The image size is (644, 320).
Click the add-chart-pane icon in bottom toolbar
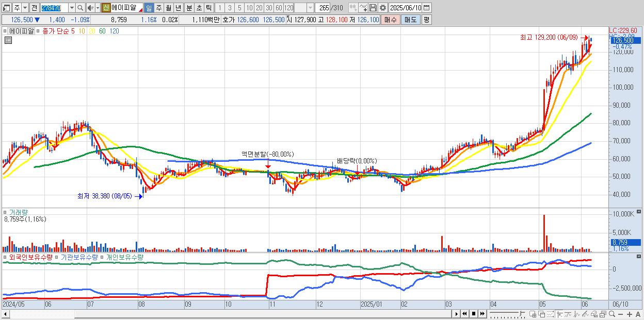533,314
